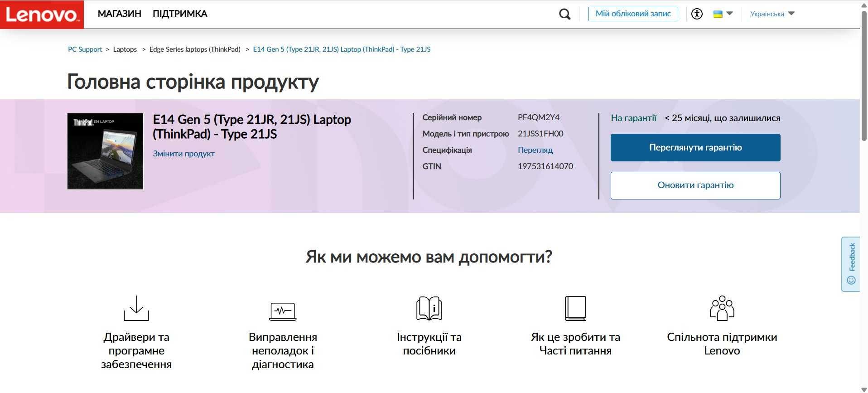Select GTIN value 197531614070
This screenshot has height=393, width=868.
coord(545,166)
